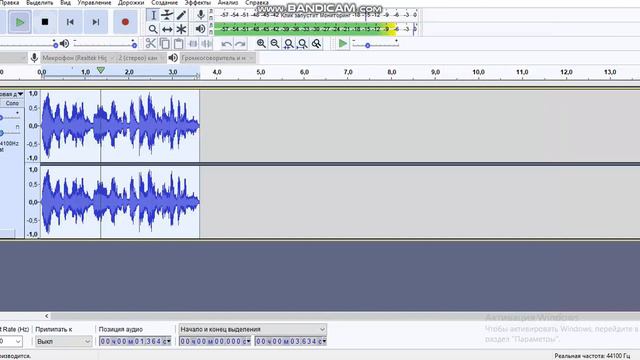Image resolution: width=640 pixels, height=360 pixels.
Task: Paste audio with the clipboard icon
Action: click(x=178, y=43)
